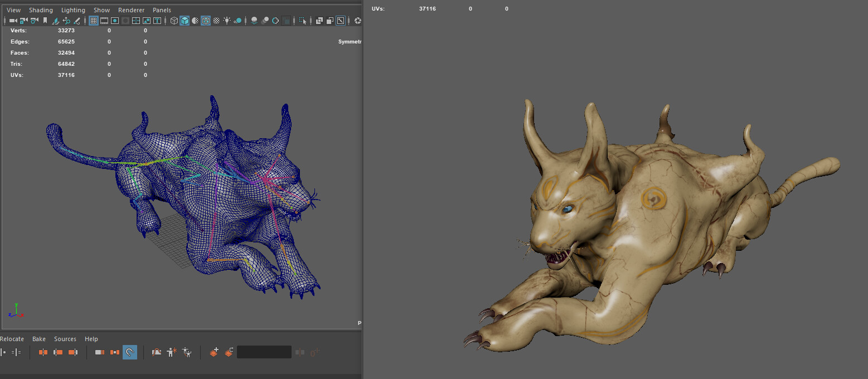Toggle the Grid display in the viewport toolbar
Image resolution: width=868 pixels, height=379 pixels.
point(94,21)
